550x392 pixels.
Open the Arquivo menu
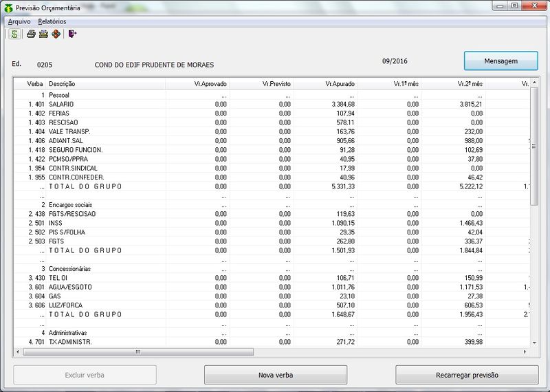click(x=19, y=21)
